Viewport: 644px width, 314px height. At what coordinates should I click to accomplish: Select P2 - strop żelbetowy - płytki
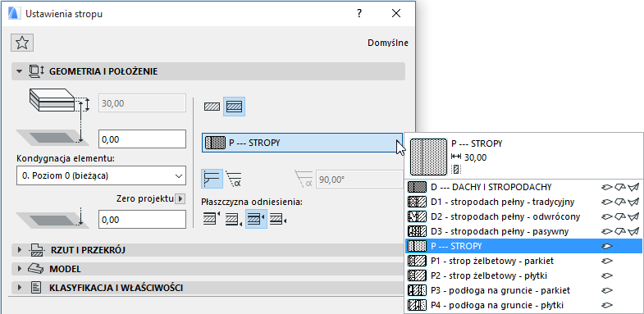click(523, 275)
